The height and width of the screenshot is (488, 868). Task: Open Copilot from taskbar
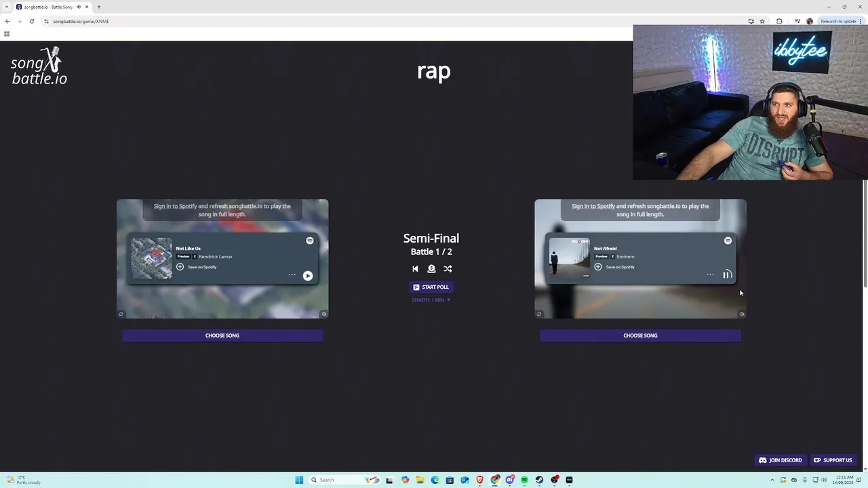[x=405, y=480]
